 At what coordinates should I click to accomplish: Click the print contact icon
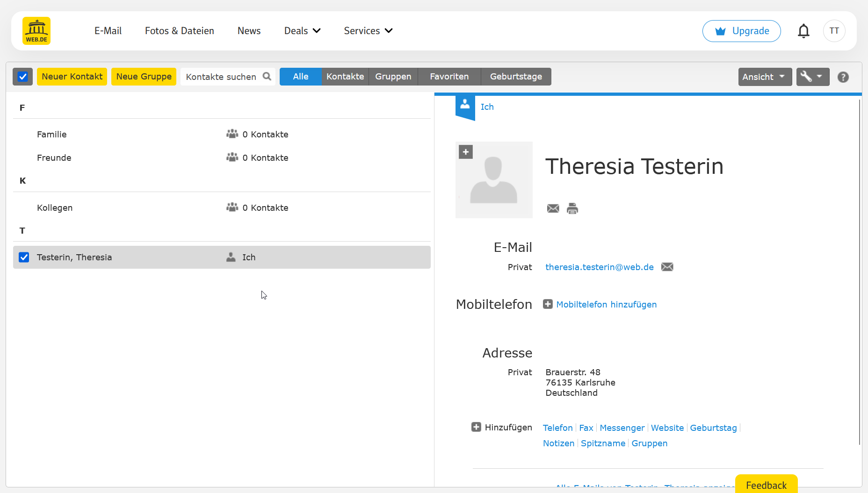point(572,208)
